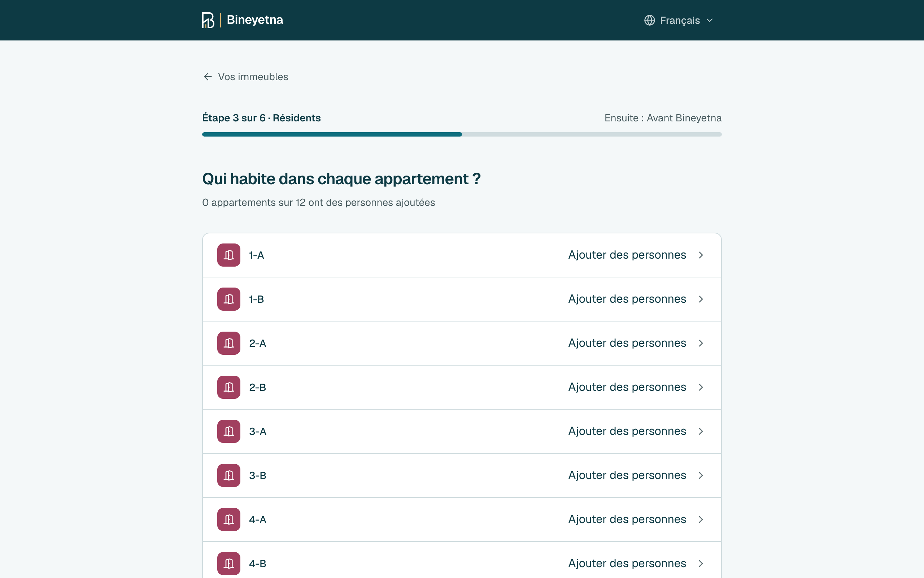924x578 pixels.
Task: Click Ajouter des personnes for apartment 1-A
Action: pos(627,255)
